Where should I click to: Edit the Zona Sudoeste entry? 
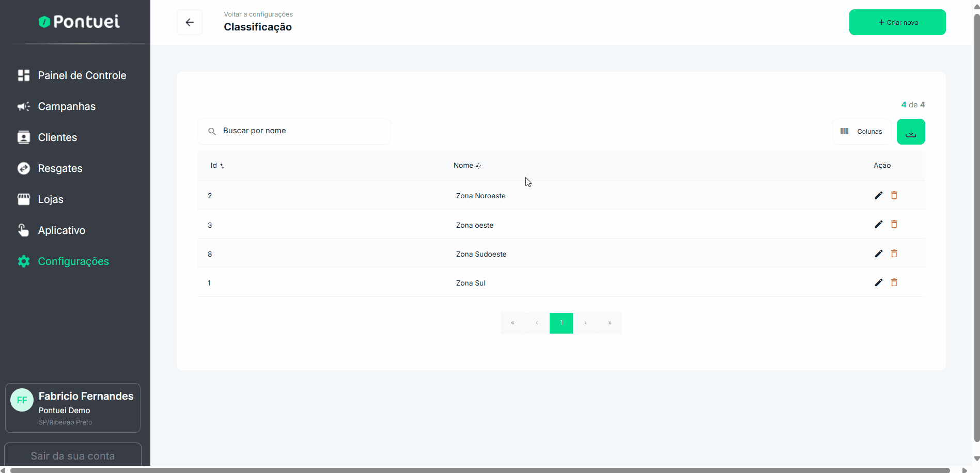878,254
